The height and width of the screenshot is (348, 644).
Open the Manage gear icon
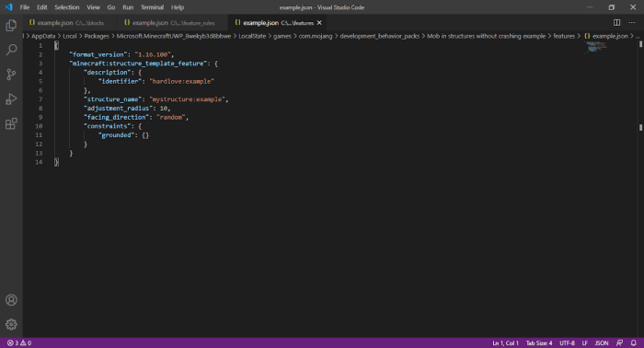pos(11,325)
